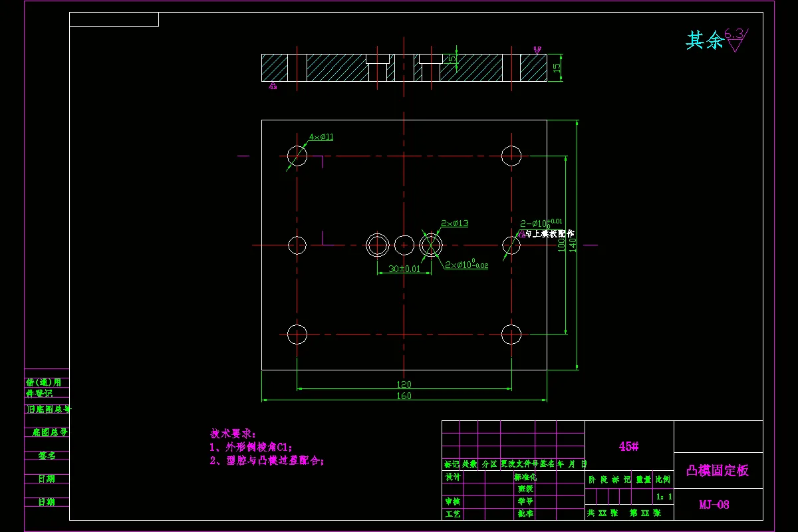Select the 160 overall width dimension
This screenshot has height=532, width=798.
[404, 396]
